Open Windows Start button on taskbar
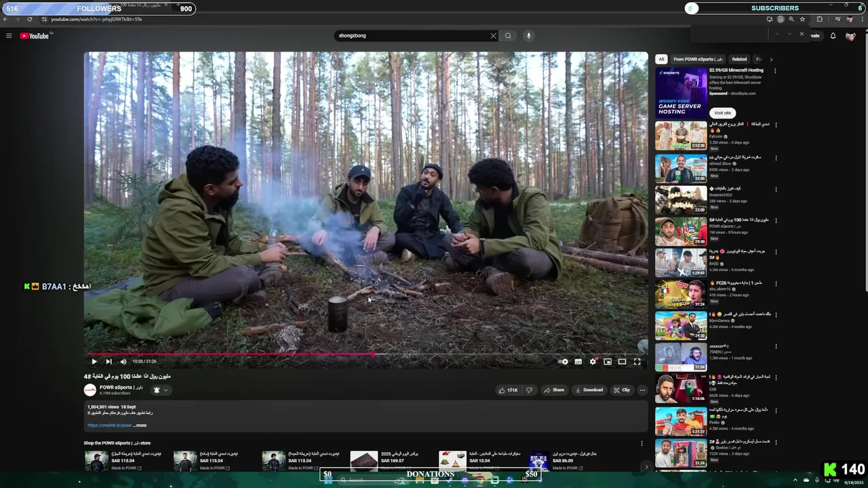The width and height of the screenshot is (868, 488). [328, 480]
